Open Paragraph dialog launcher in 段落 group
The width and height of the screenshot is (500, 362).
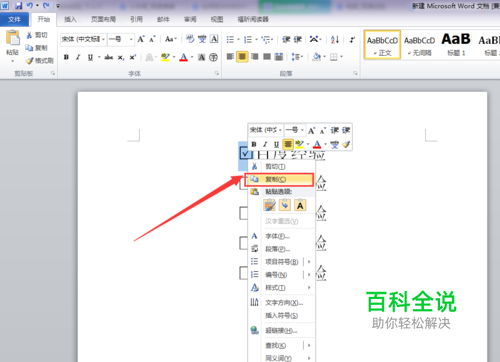pos(355,73)
